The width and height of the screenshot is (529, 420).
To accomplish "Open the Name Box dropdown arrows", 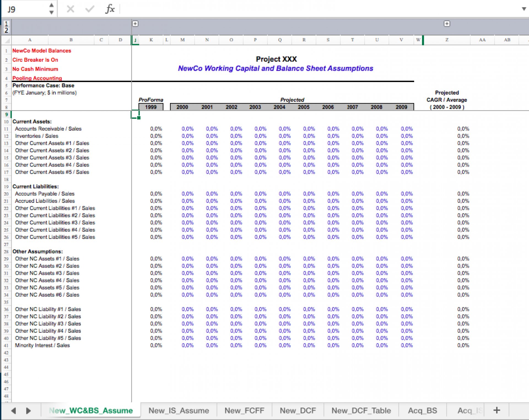I will tap(51, 9).
